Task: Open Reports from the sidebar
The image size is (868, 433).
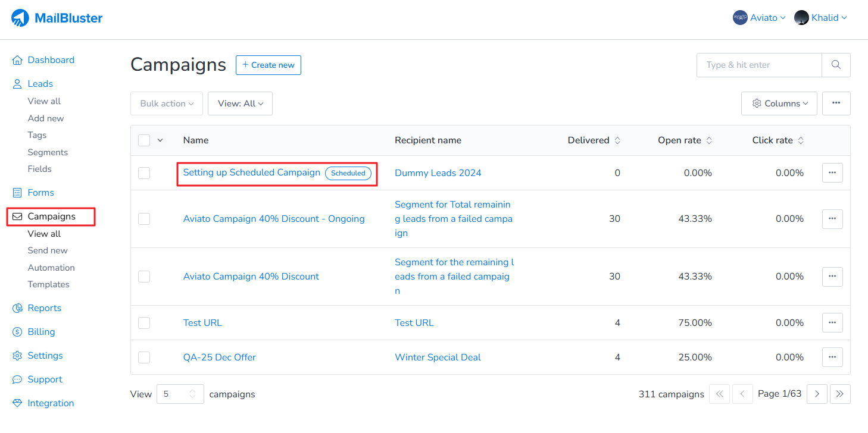Action: [x=44, y=308]
